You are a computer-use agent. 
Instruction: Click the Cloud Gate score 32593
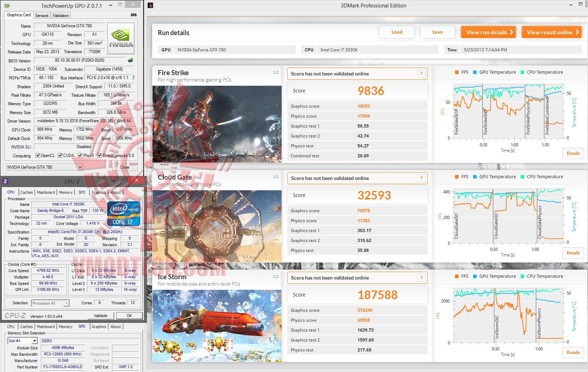coord(374,195)
